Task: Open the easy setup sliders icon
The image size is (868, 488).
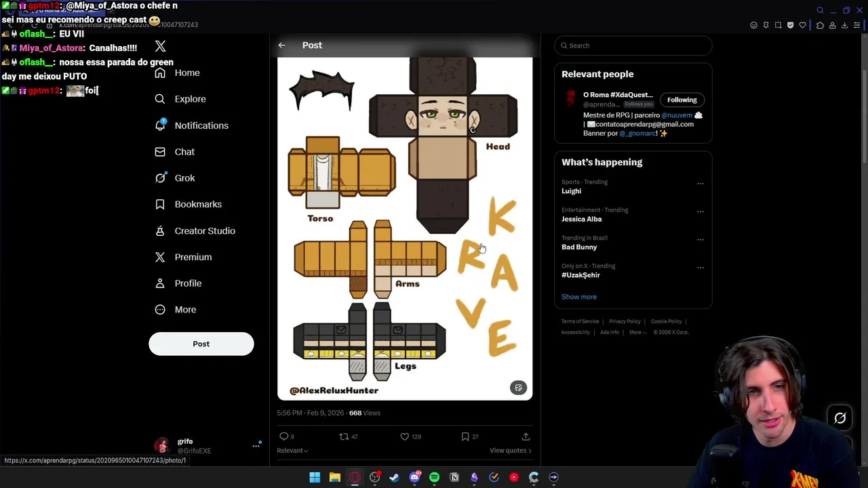Action: click(x=858, y=25)
